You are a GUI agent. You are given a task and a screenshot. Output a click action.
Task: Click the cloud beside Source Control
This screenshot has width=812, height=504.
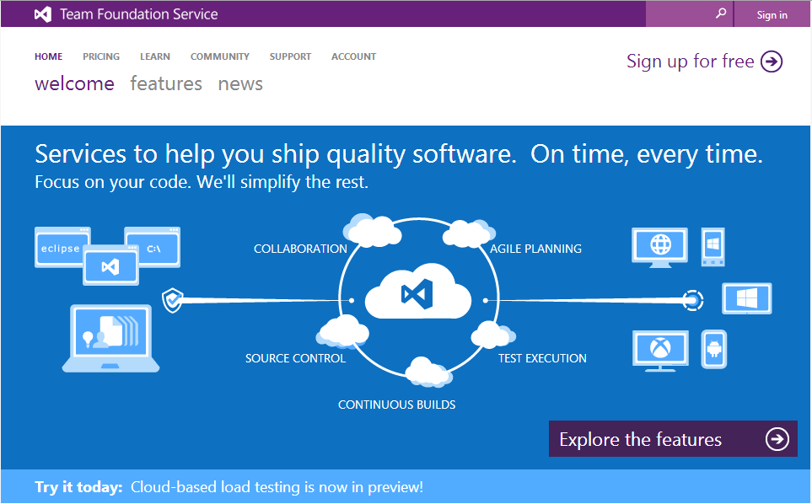point(343,331)
